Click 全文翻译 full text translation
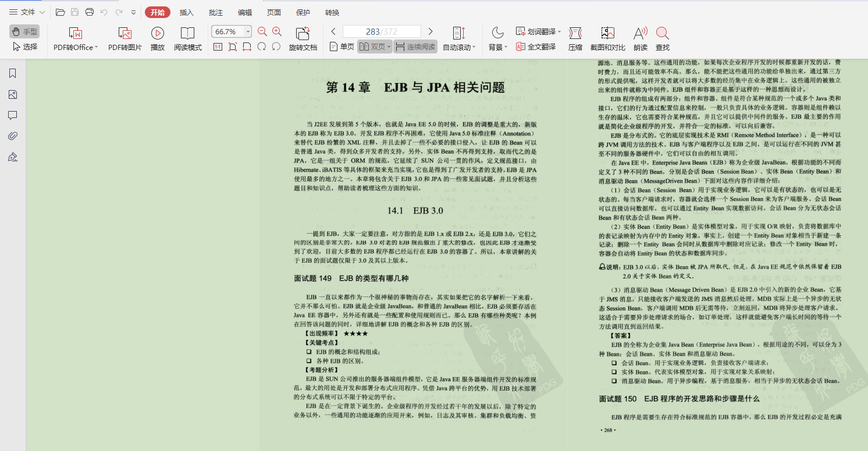868x451 pixels. (535, 46)
